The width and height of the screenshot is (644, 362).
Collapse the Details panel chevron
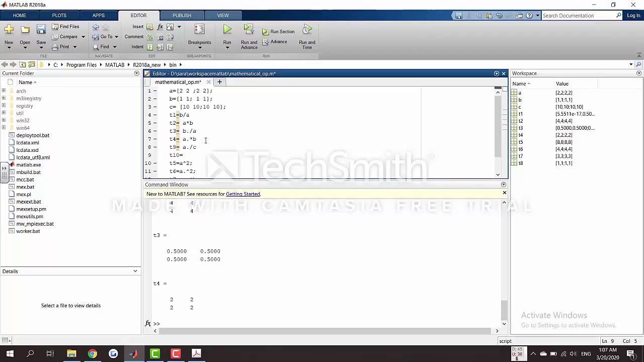tap(135, 271)
